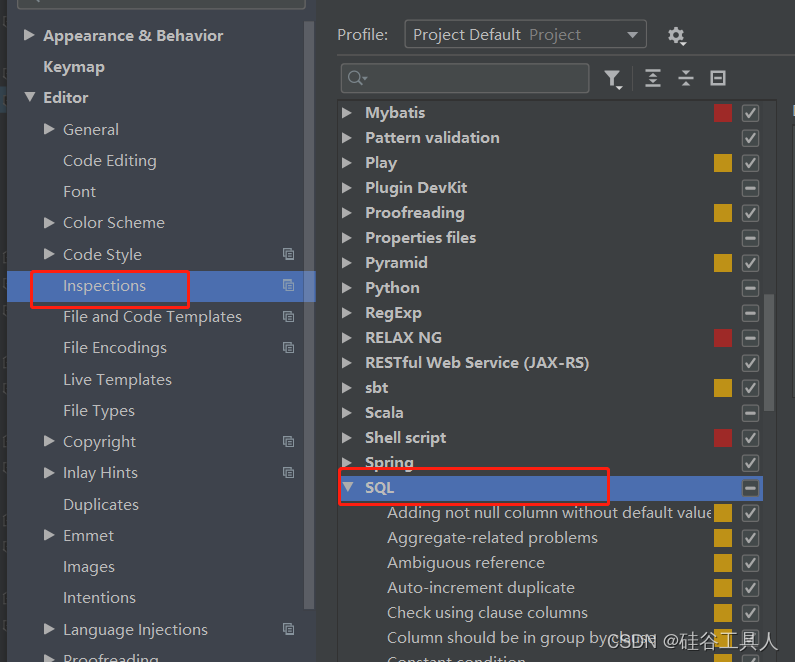Expand the Scala inspection group
The height and width of the screenshot is (662, 795).
click(x=347, y=413)
